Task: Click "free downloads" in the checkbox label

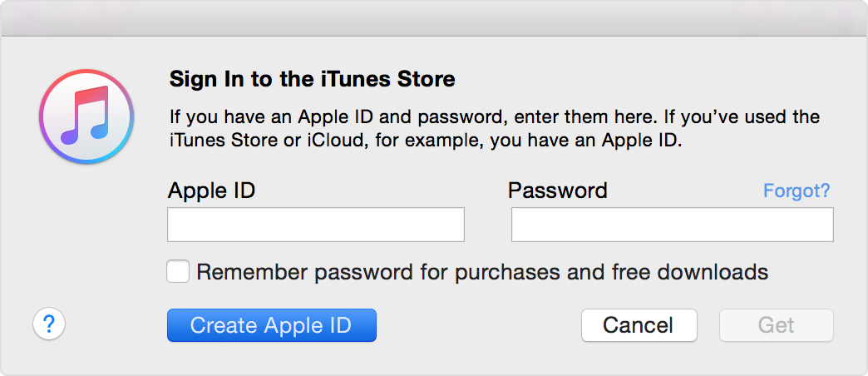Action: click(x=690, y=272)
